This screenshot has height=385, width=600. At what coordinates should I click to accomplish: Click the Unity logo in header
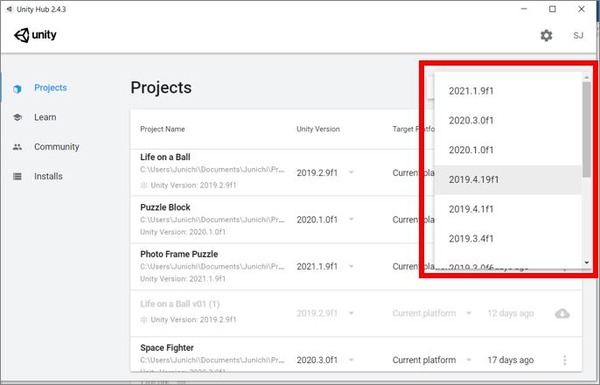pos(35,35)
